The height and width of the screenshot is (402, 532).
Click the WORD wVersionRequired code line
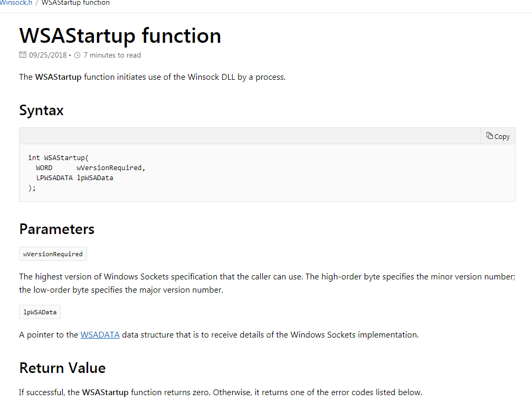point(90,167)
